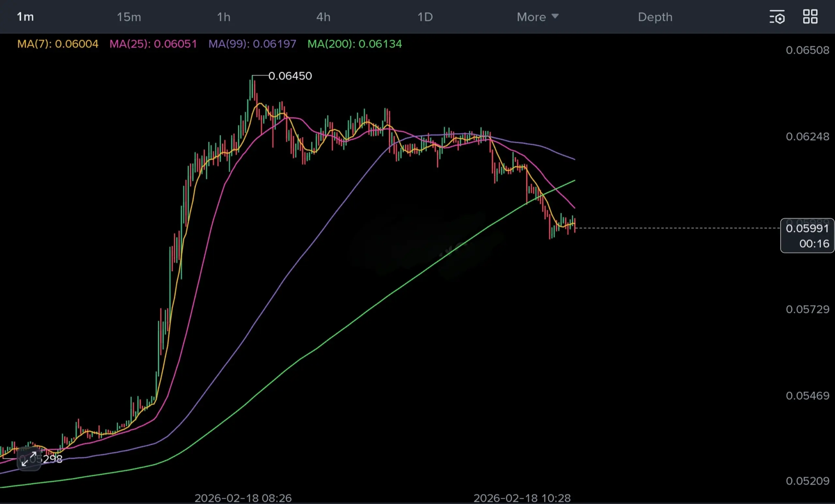
Task: Click the 0.05729 price axis label
Action: [x=807, y=310]
